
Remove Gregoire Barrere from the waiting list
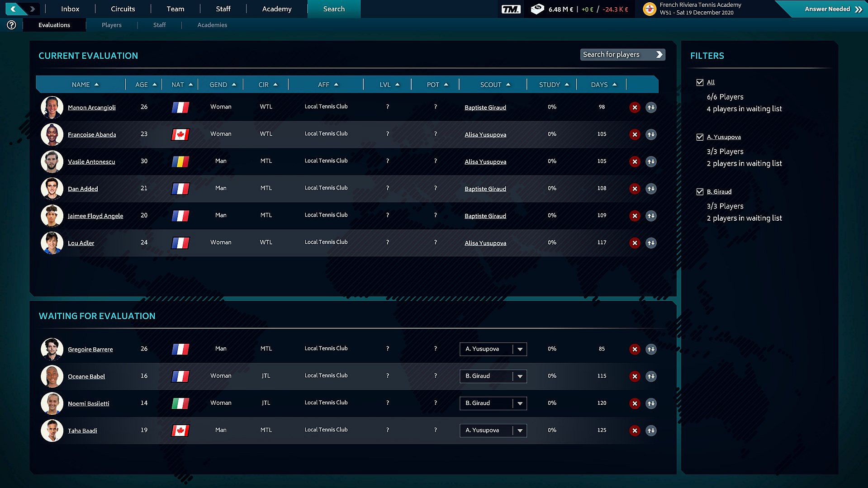point(635,349)
